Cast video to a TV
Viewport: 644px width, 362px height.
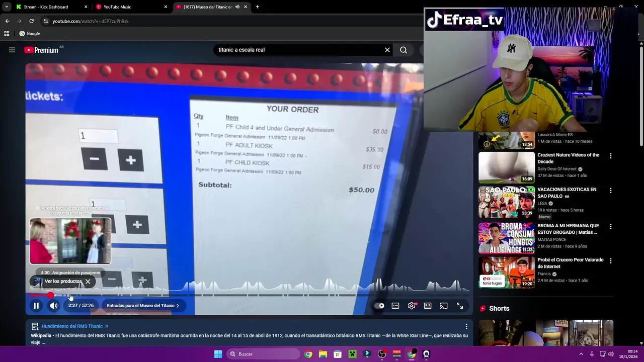pos(444,306)
